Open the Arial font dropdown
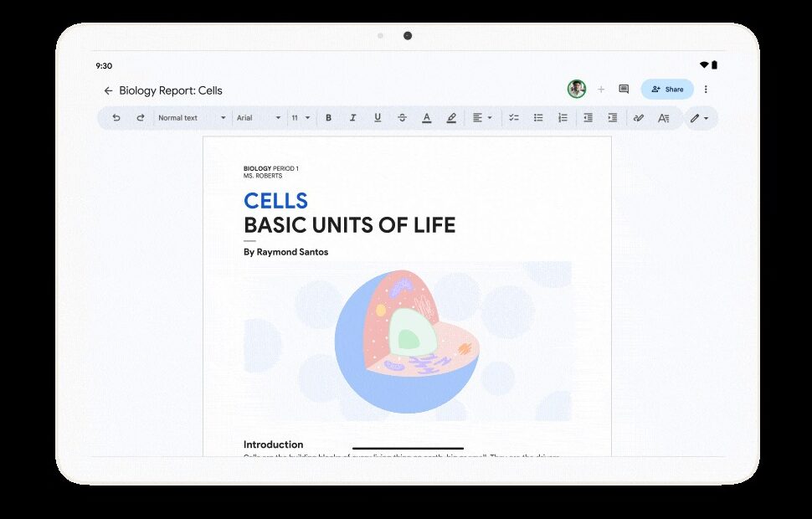The image size is (812, 519). 259,118
